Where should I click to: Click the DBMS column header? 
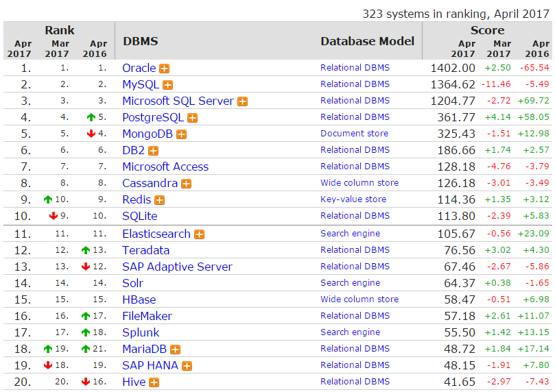click(x=141, y=41)
